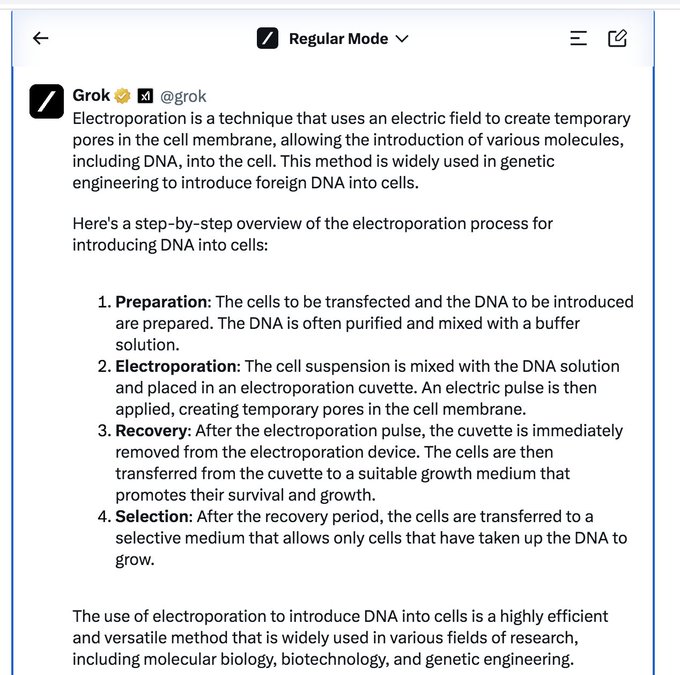Click the gold verified badge
The image size is (680, 675).
point(123,96)
